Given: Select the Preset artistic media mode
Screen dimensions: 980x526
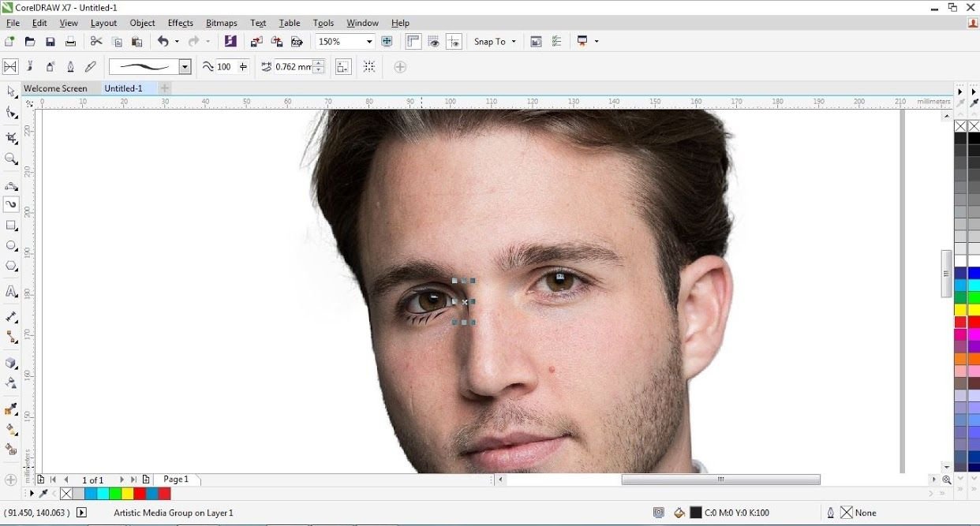Looking at the screenshot, I should [10, 67].
